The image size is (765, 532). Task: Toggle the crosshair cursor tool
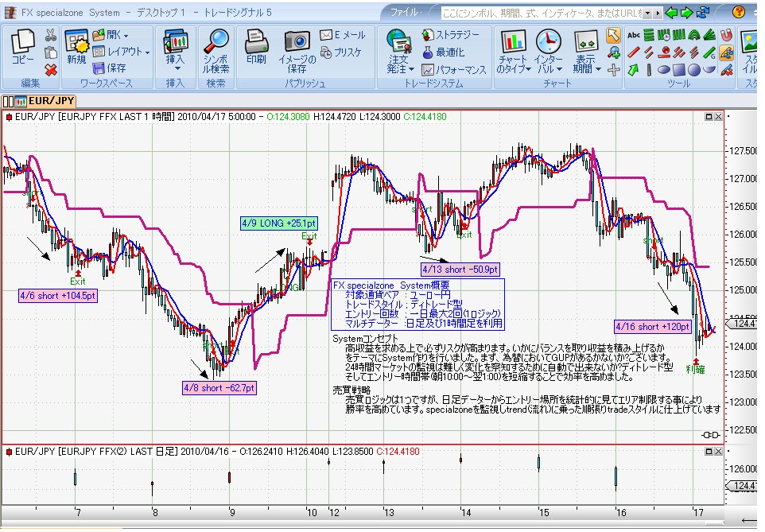pos(613,70)
